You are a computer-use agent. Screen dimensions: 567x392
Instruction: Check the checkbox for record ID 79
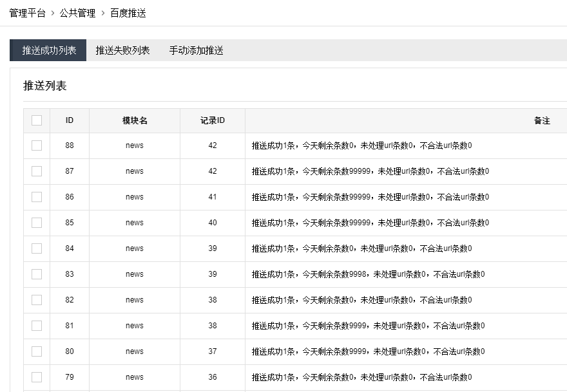pyautogui.click(x=36, y=377)
